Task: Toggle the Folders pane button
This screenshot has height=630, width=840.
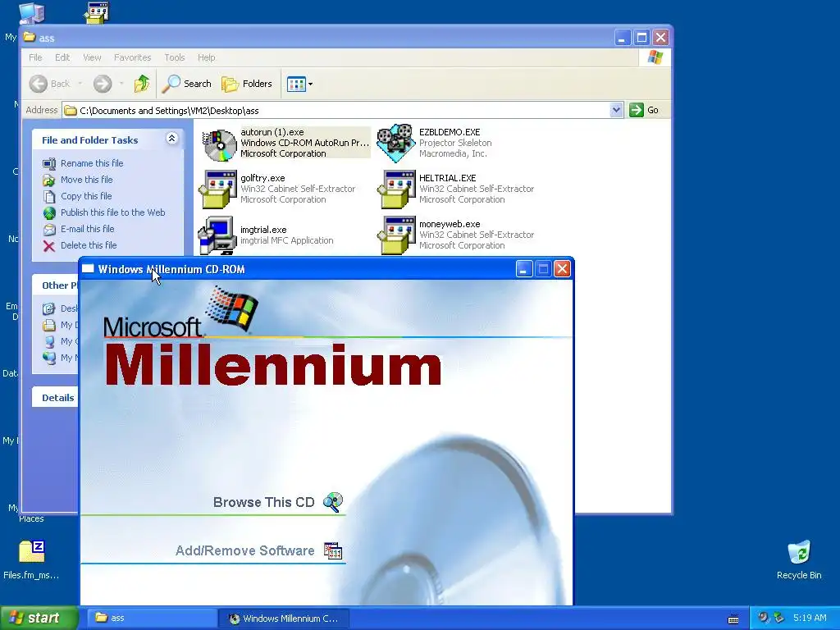Action: [247, 84]
